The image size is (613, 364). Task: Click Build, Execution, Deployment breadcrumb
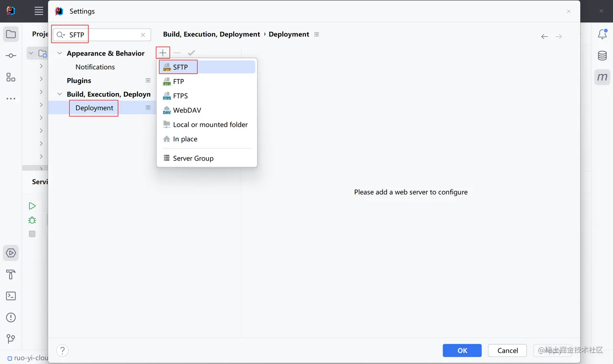(212, 34)
